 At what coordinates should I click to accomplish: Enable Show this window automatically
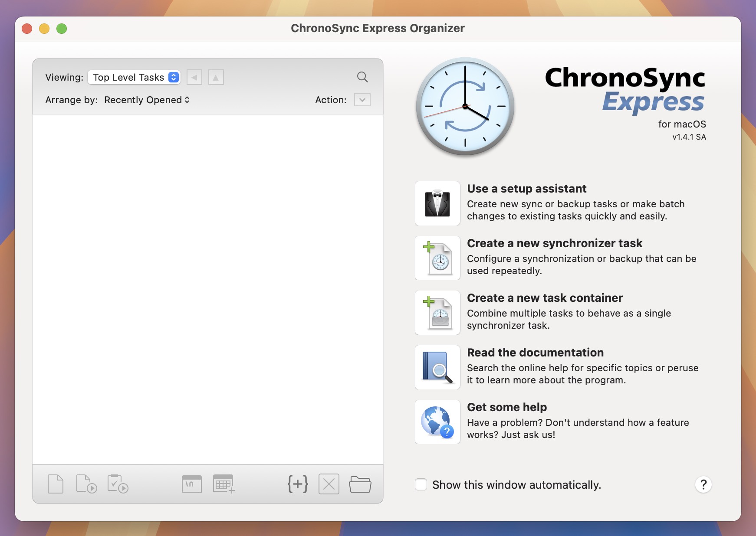[x=421, y=484]
